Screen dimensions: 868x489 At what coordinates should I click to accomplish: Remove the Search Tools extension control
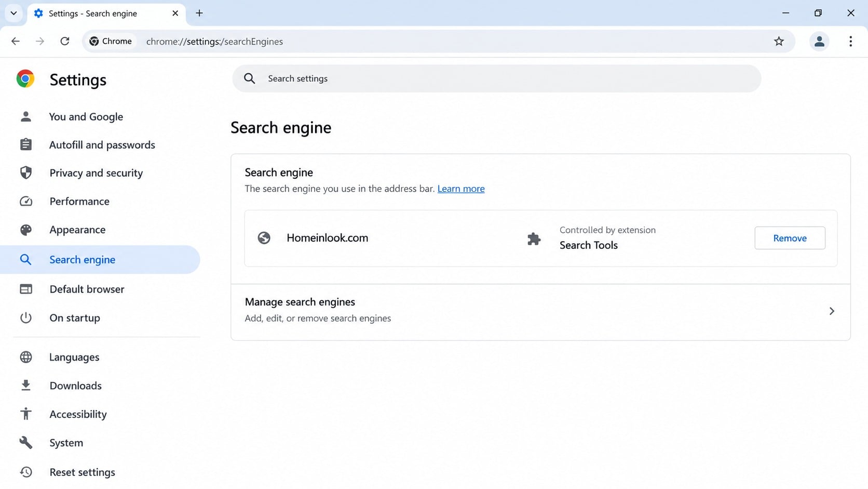[x=790, y=238]
